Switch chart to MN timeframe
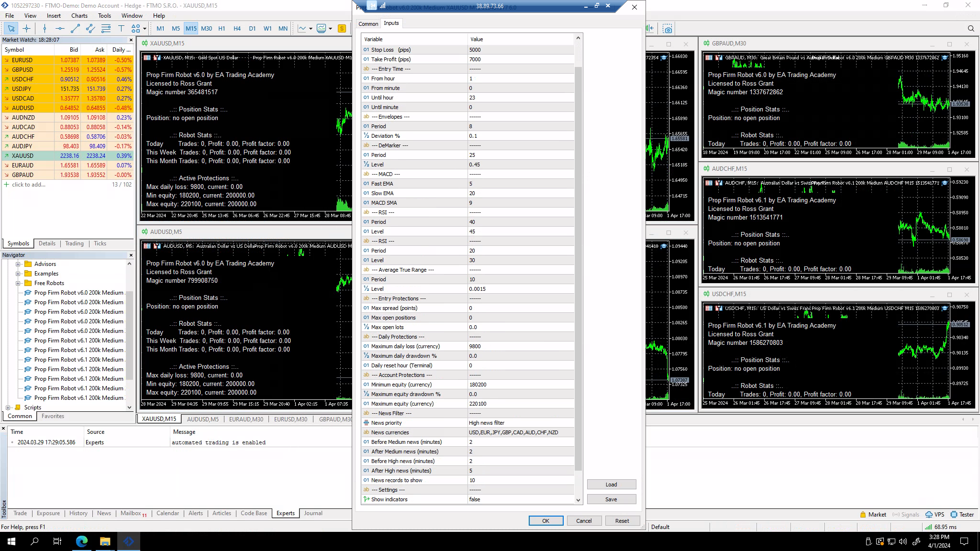The image size is (980, 551). pyautogui.click(x=283, y=28)
